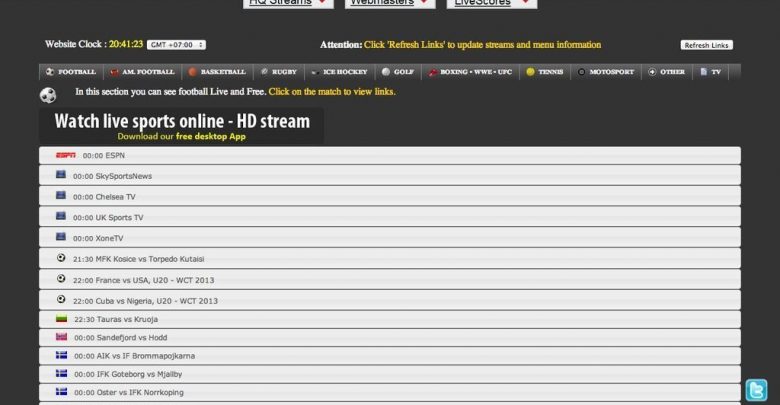Open 00:00 UK Sports TV channel row
This screenshot has width=780, height=405.
(390, 217)
